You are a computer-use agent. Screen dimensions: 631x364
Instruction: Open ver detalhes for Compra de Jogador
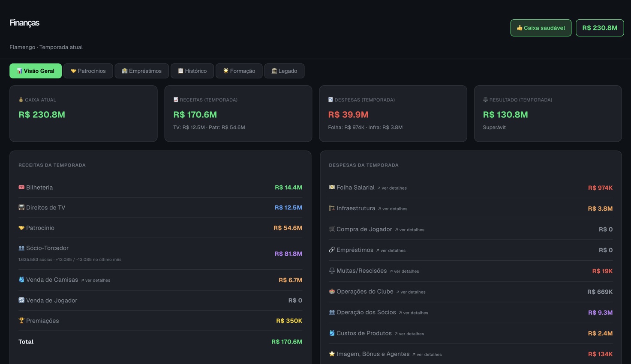410,230
